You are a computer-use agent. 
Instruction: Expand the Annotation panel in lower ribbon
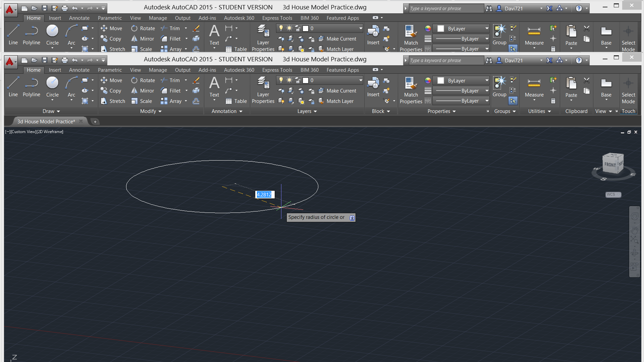coord(227,111)
